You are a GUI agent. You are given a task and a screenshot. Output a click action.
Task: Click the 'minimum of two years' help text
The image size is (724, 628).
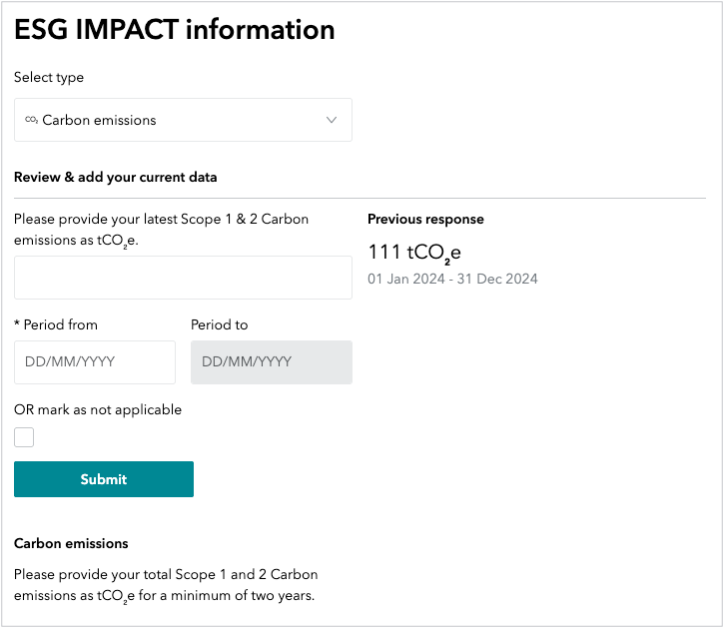coord(164,585)
